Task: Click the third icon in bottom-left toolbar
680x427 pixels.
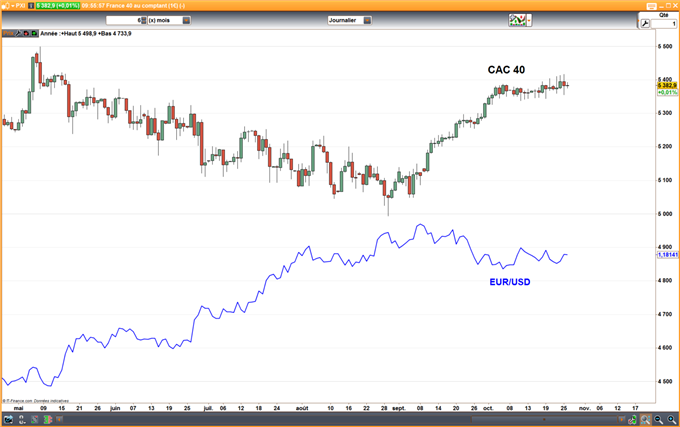Action: (x=35, y=419)
